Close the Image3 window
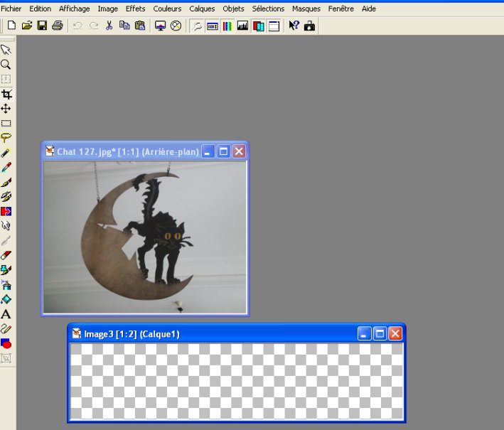This screenshot has width=504, height=430. (x=395, y=334)
